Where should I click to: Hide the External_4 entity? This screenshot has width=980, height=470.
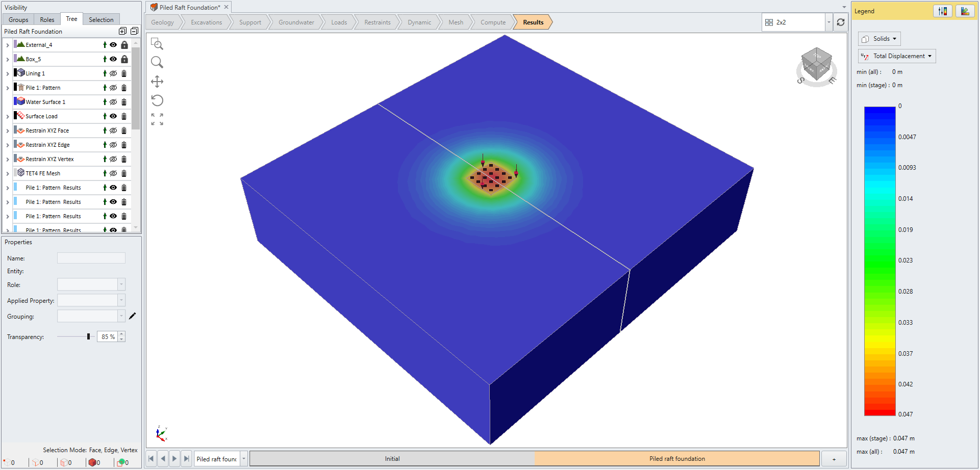pyautogui.click(x=113, y=45)
